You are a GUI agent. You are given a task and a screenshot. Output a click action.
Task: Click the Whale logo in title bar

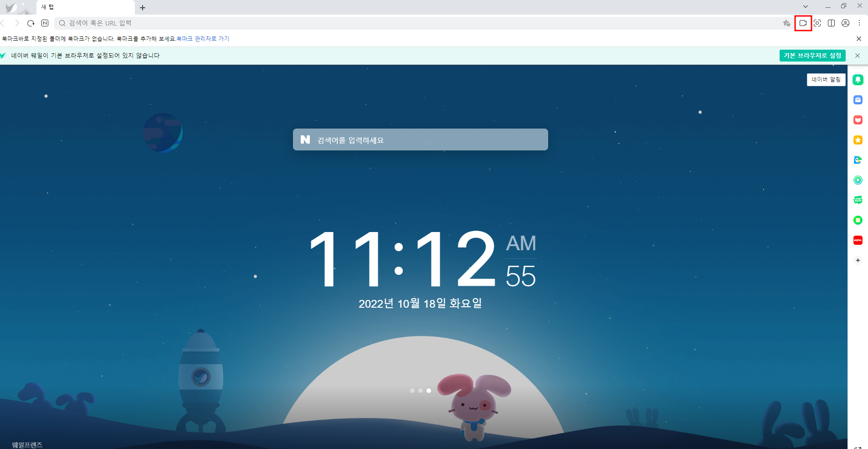click(11, 7)
